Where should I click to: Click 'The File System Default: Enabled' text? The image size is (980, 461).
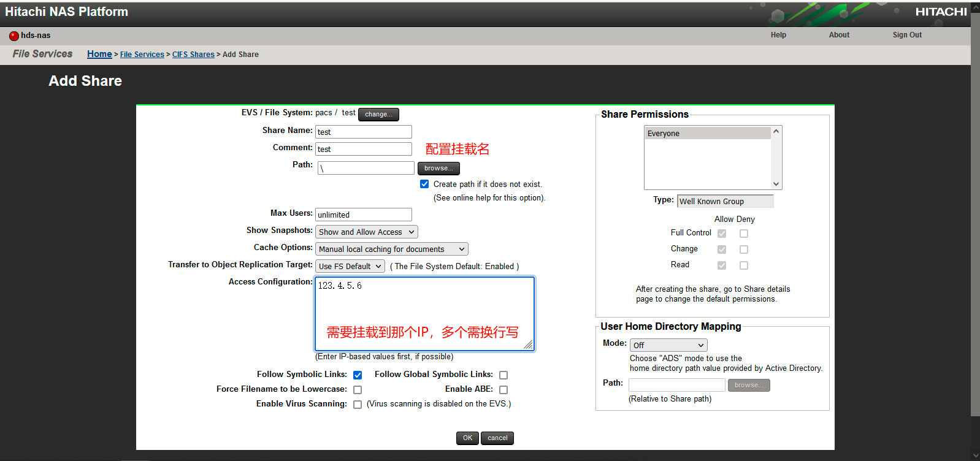click(x=454, y=267)
